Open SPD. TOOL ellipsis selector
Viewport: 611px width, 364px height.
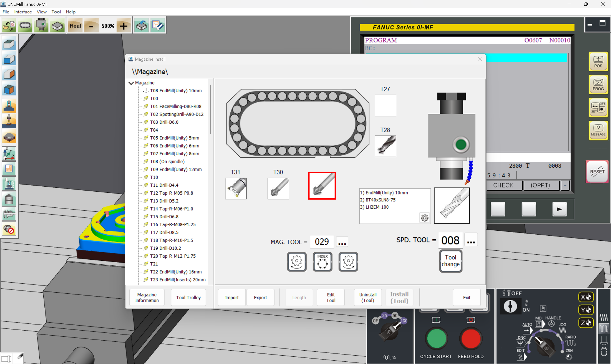(x=471, y=240)
